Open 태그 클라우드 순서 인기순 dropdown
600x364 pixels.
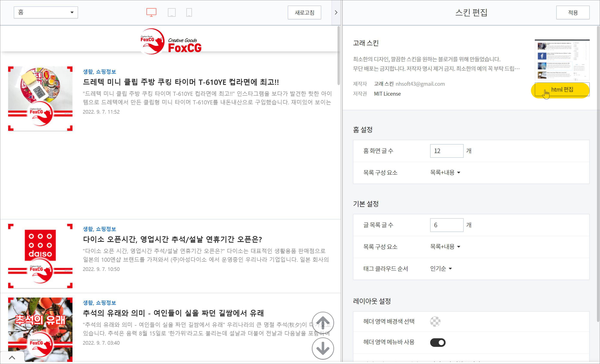tap(441, 268)
